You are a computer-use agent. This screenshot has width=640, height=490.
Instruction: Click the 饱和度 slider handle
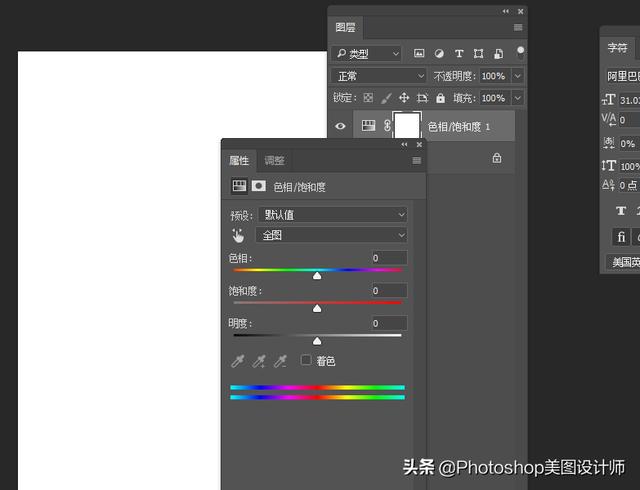(317, 309)
